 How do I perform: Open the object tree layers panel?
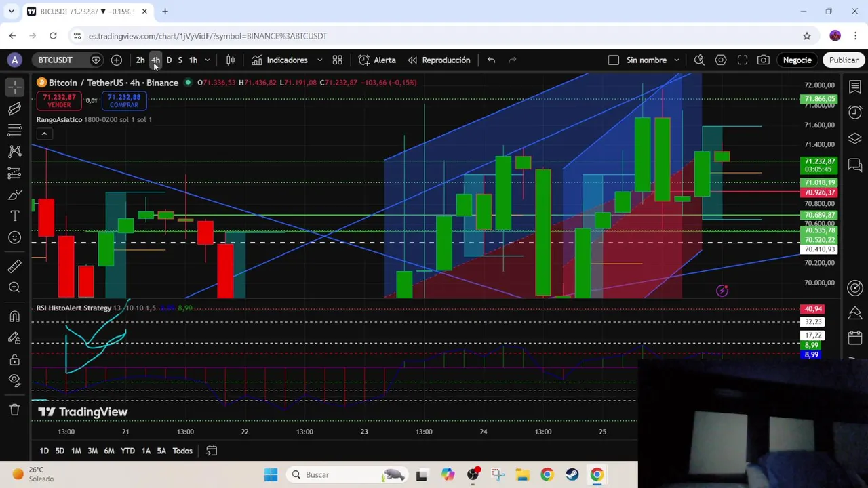(x=855, y=139)
